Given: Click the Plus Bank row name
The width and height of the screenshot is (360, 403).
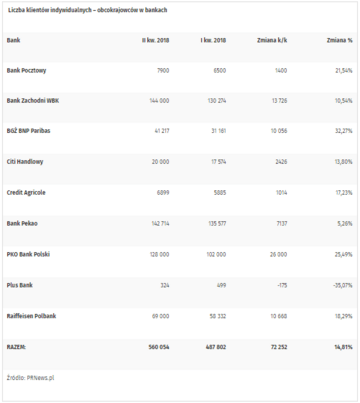Looking at the screenshot, I should tap(20, 285).
